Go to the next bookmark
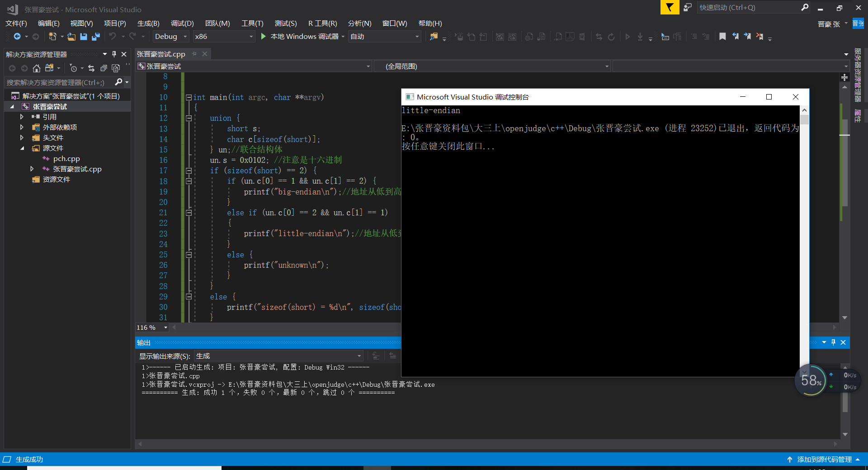 pos(747,37)
